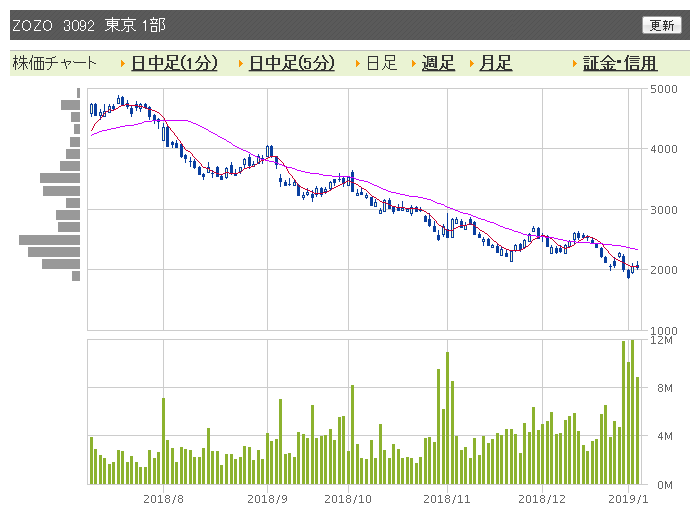700x527 pixels.
Task: Click the 0M volume axis label
Action: (665, 485)
